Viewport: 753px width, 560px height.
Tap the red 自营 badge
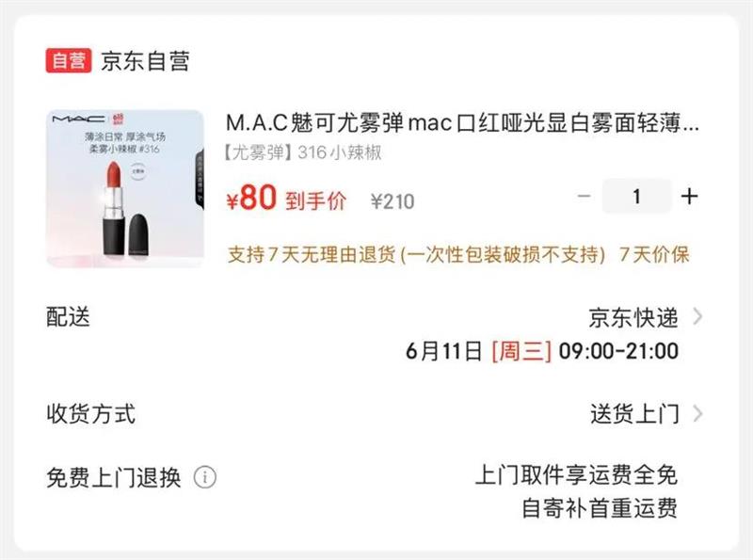[69, 61]
